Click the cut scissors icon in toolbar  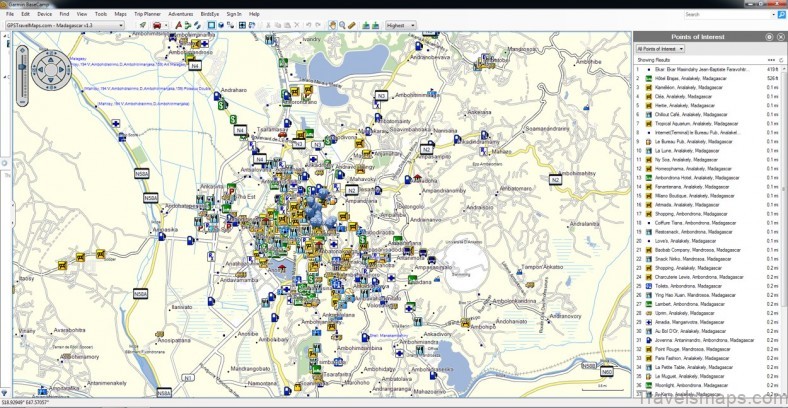click(x=268, y=25)
